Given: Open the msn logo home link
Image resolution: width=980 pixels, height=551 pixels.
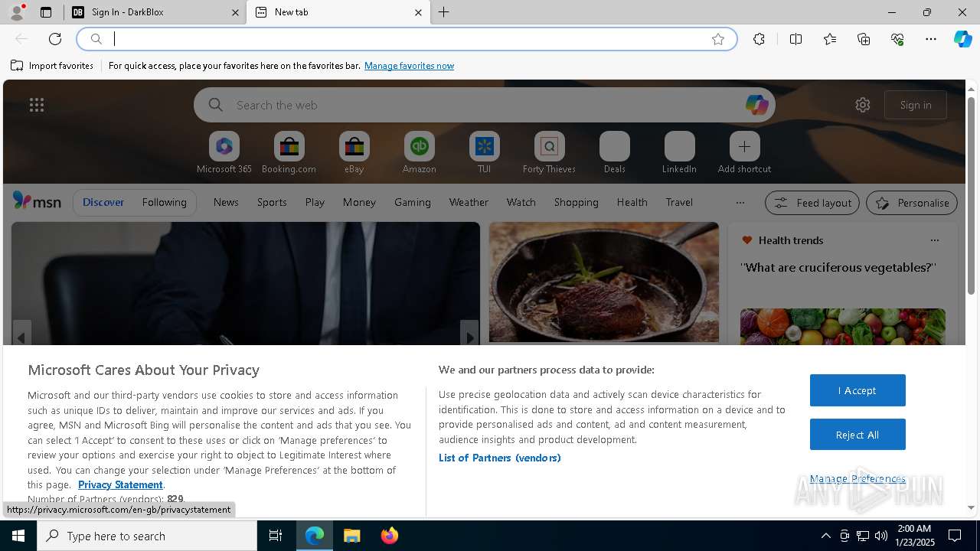Looking at the screenshot, I should pyautogui.click(x=37, y=201).
